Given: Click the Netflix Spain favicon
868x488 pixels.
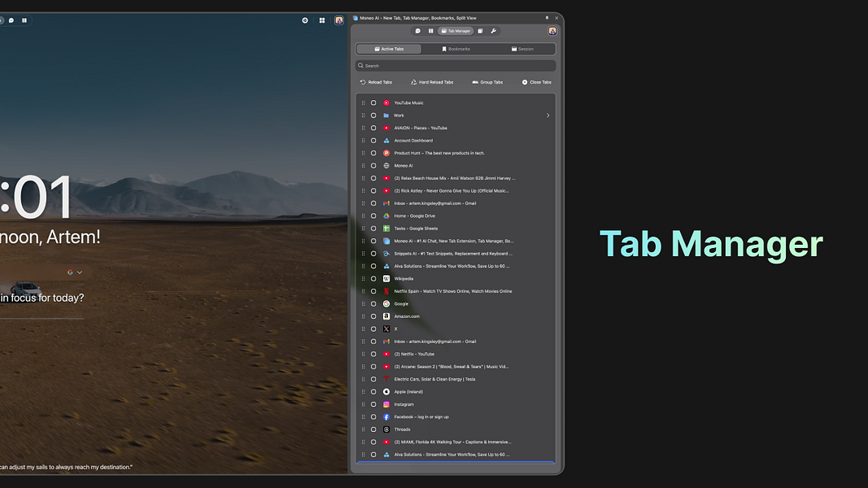Looking at the screenshot, I should point(386,291).
